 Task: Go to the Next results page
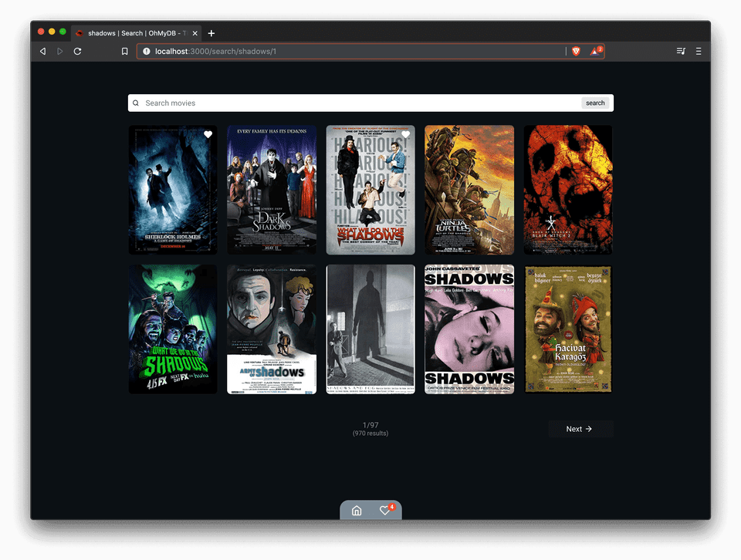(x=580, y=429)
